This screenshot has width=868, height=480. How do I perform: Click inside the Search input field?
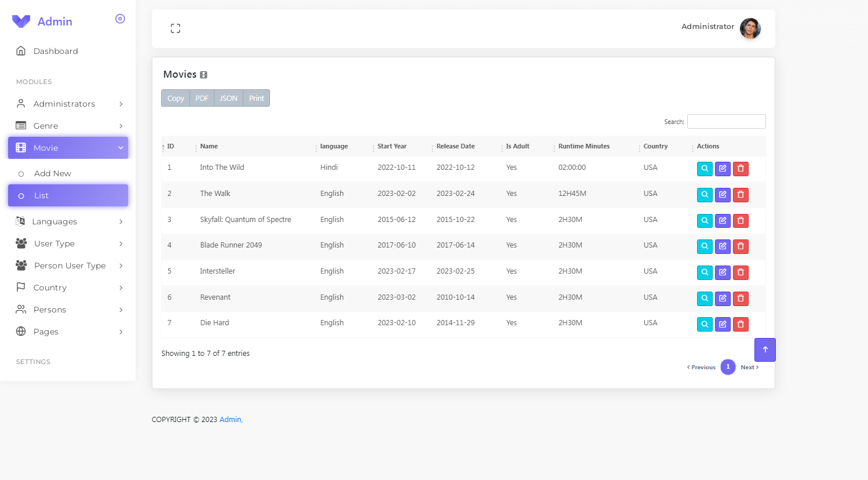pos(726,121)
